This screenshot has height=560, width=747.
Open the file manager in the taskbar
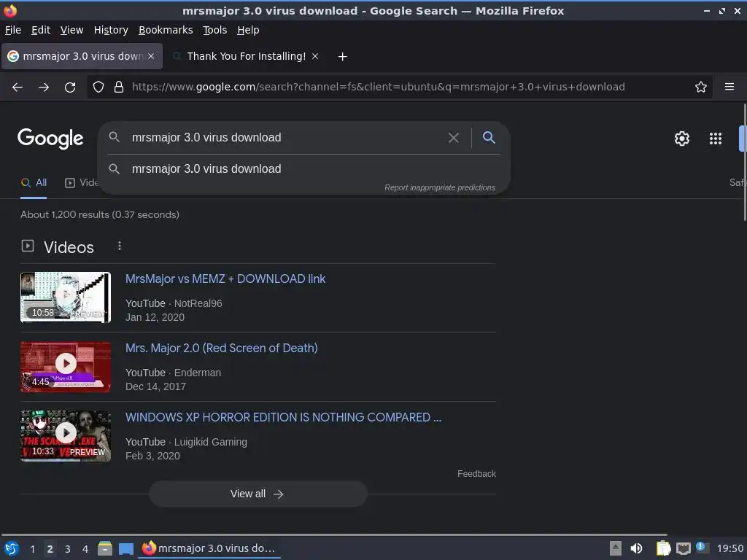(105, 548)
